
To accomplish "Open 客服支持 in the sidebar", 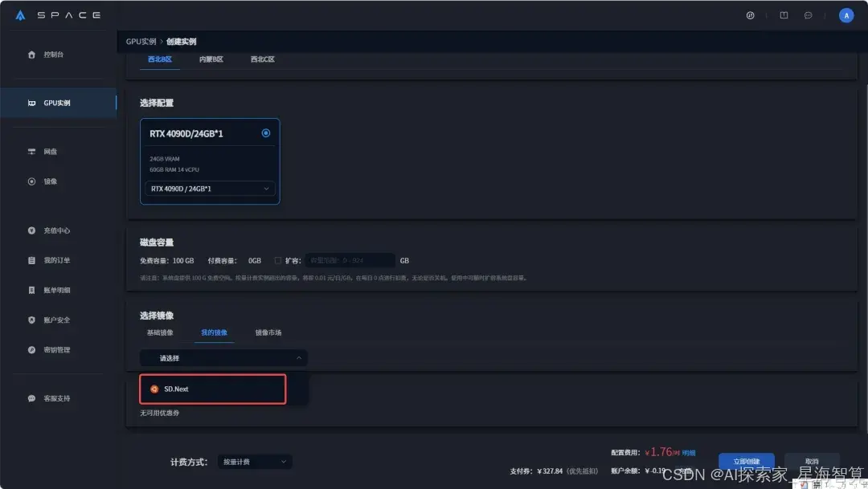I will [x=57, y=399].
